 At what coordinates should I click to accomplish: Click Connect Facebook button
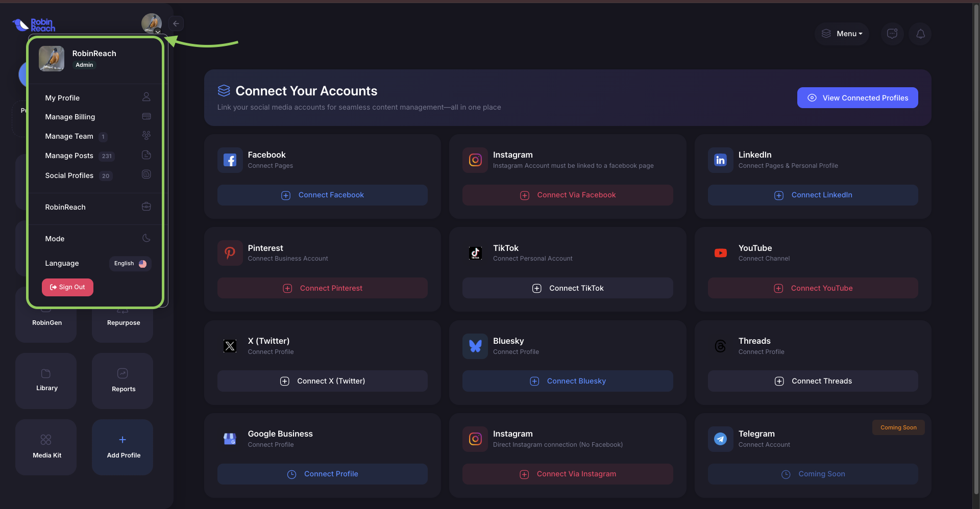tap(323, 195)
